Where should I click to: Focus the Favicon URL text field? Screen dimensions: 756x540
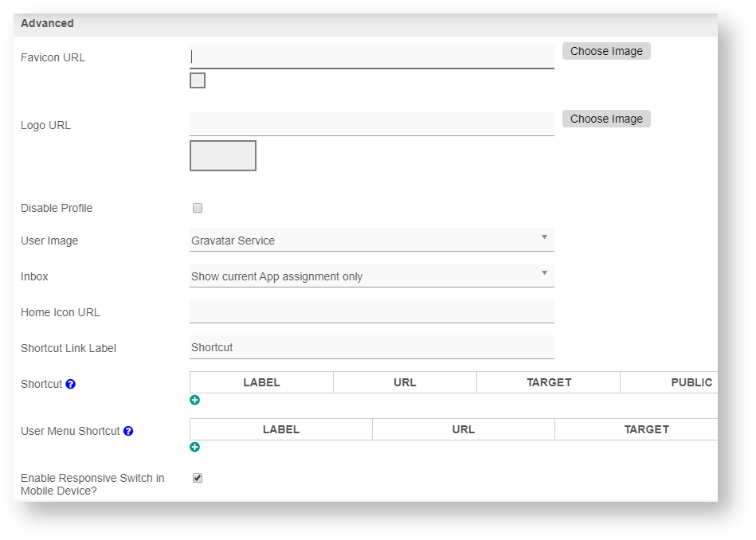371,57
